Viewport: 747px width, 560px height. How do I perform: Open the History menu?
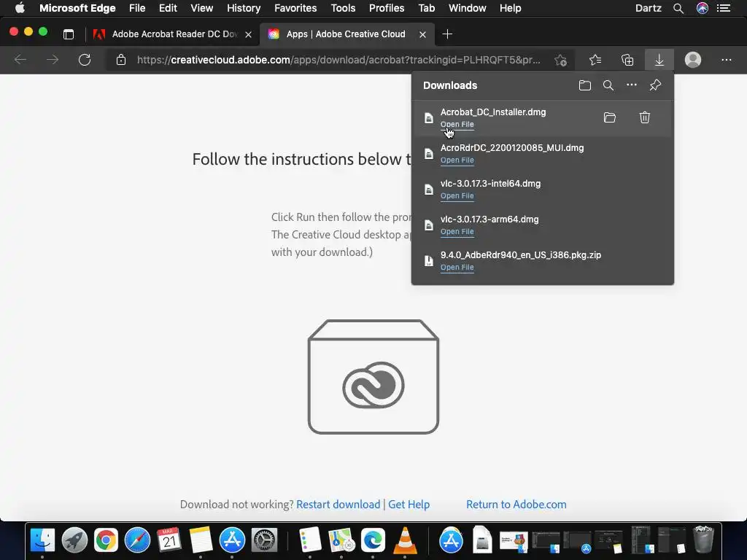click(244, 8)
